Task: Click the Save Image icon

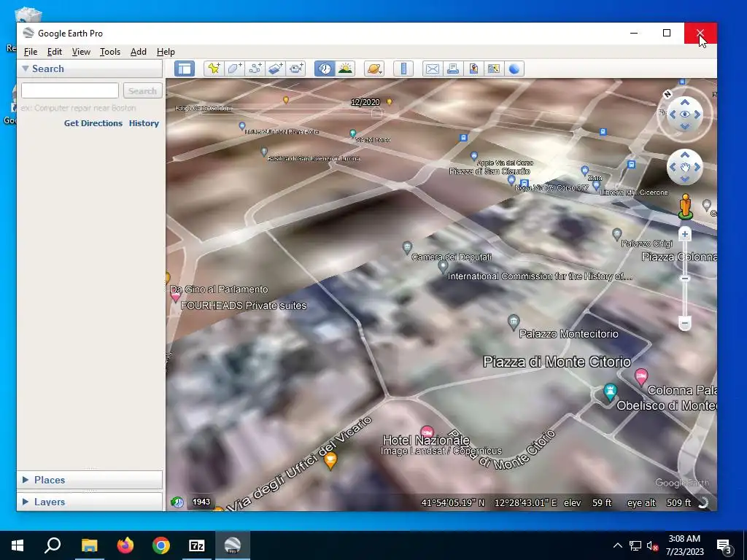Action: [473, 69]
